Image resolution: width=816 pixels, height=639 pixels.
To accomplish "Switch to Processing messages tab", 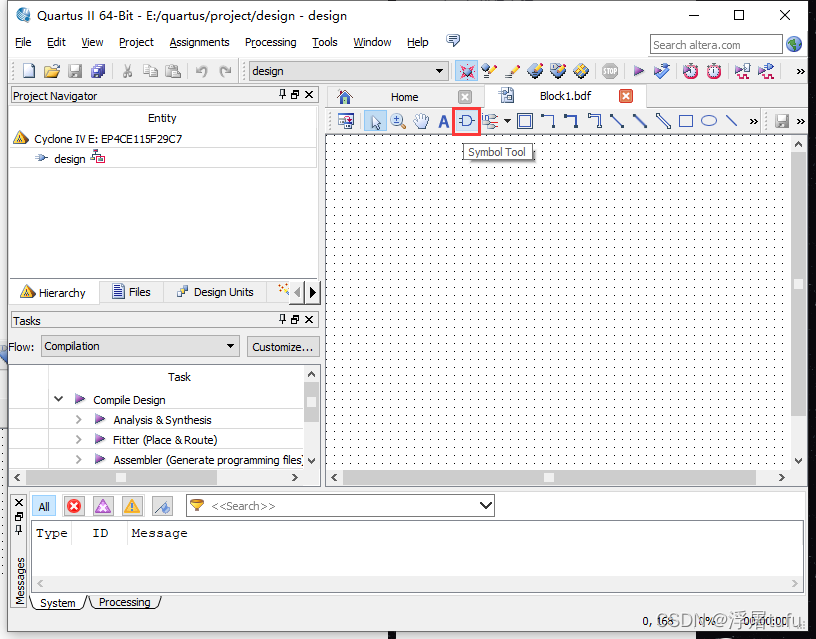I will (x=124, y=602).
